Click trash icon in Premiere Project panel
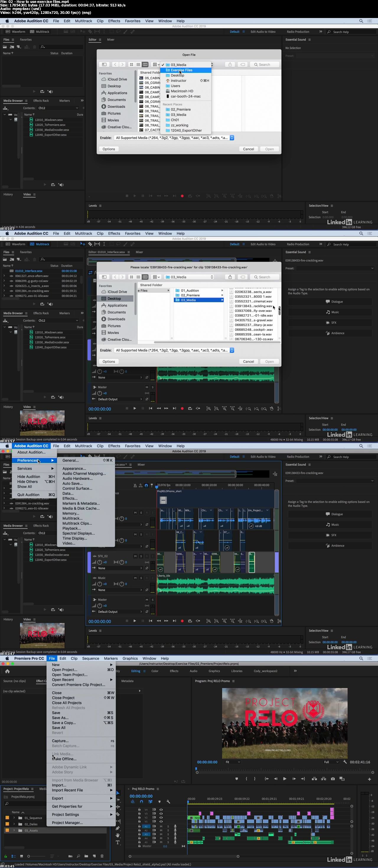 point(102,856)
